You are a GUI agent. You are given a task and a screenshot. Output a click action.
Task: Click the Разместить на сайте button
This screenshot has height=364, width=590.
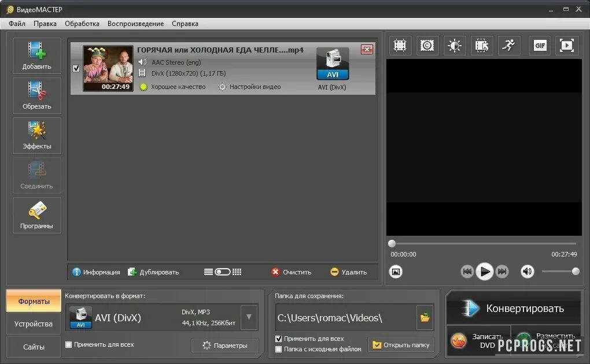coord(546,341)
